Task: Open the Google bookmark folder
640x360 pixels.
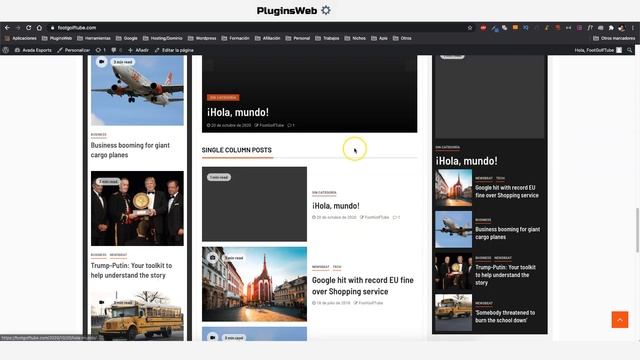Action: (x=127, y=38)
